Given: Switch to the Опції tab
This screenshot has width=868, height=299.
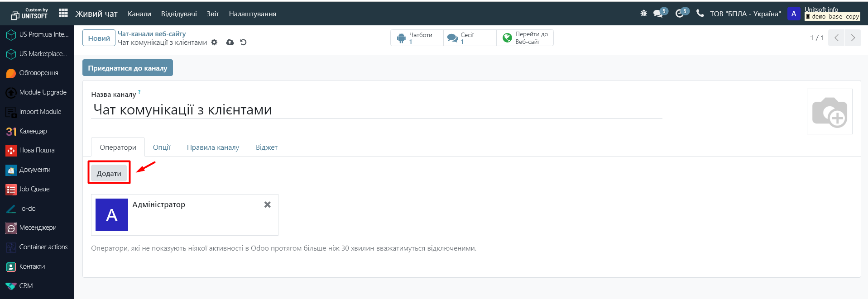Looking at the screenshot, I should [162, 147].
